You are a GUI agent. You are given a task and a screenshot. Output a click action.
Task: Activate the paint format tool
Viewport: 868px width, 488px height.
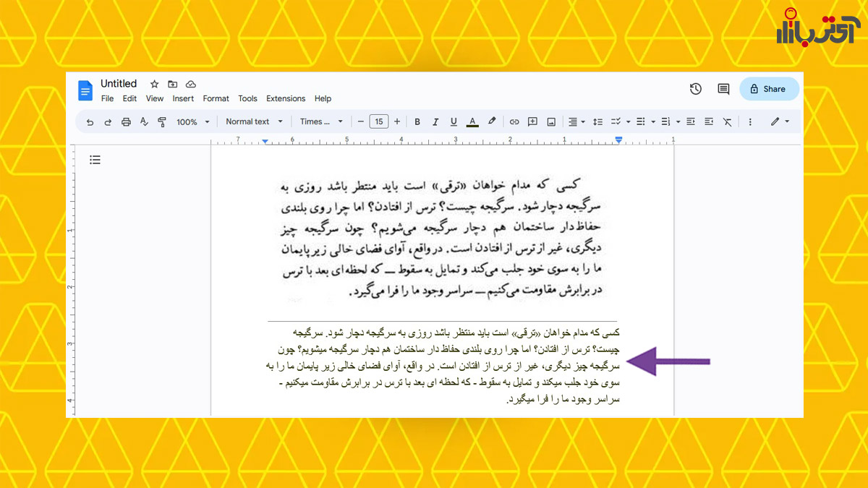[x=162, y=121]
